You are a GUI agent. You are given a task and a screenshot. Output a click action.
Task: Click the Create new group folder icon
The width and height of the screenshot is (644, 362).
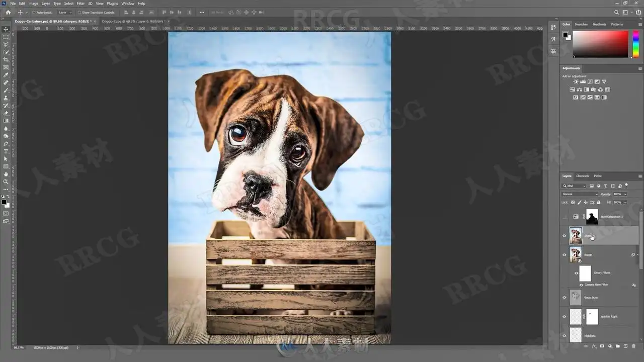tap(618, 346)
